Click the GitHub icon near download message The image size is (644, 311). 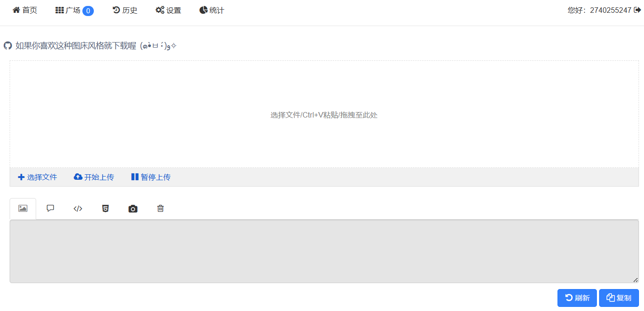(7, 46)
